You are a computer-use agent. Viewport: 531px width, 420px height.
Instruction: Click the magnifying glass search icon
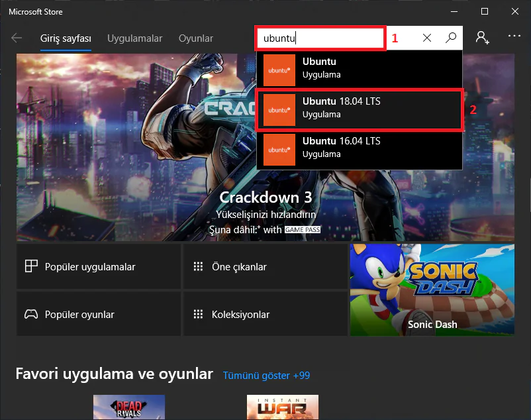pyautogui.click(x=451, y=38)
